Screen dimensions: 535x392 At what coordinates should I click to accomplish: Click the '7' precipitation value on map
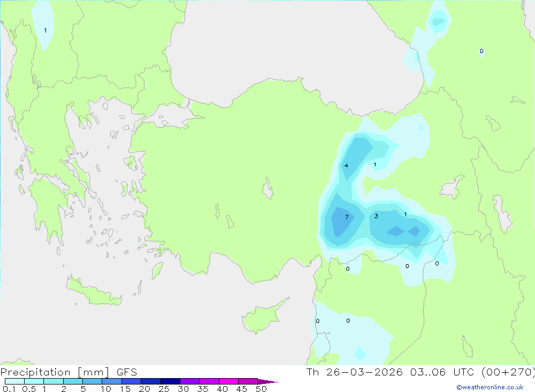click(347, 217)
